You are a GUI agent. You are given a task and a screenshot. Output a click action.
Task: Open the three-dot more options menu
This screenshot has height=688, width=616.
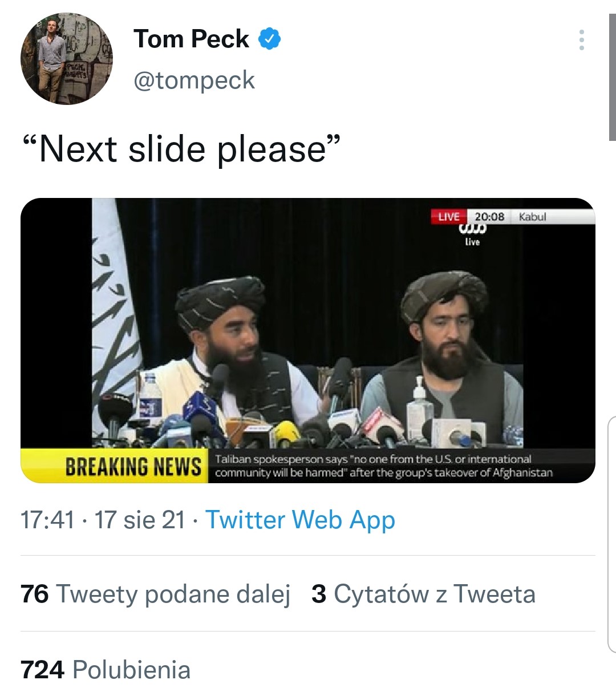tap(581, 40)
